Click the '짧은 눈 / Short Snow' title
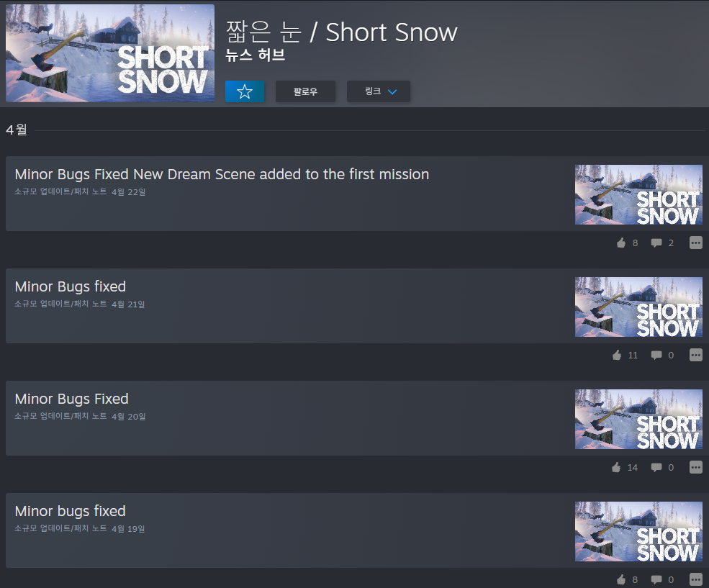709x588 pixels. coord(342,32)
